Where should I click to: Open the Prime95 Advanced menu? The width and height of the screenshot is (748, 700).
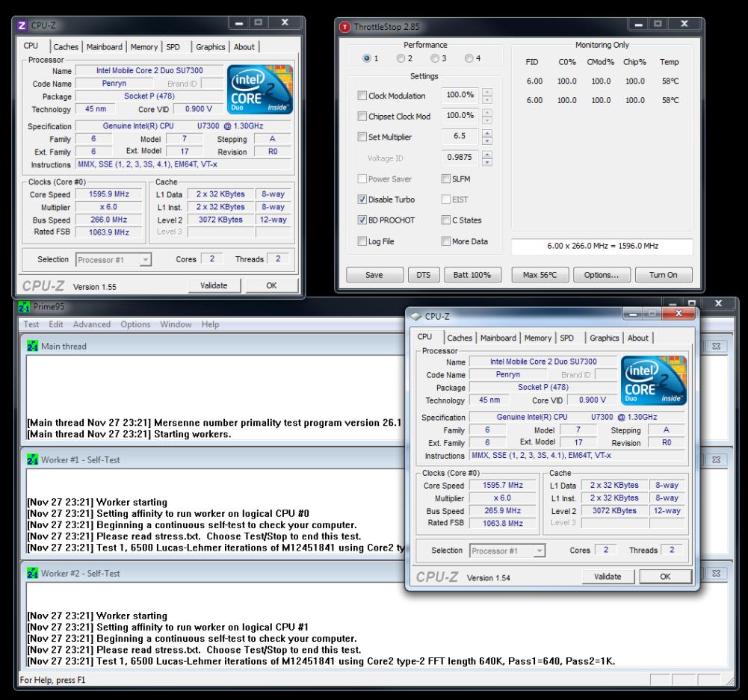click(x=92, y=324)
